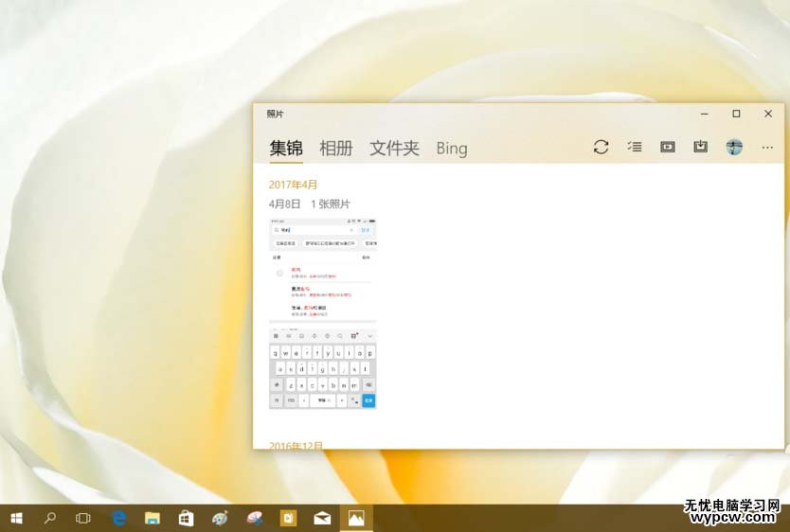Open taskbar search magnifier
Screen dimensions: 790x532
(50, 518)
